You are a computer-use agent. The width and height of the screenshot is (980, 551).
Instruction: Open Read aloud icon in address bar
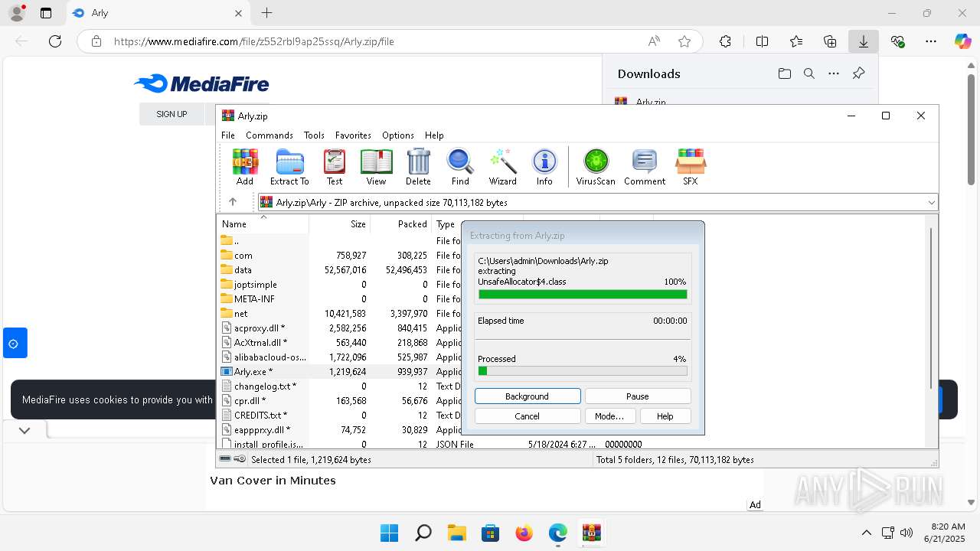654,41
